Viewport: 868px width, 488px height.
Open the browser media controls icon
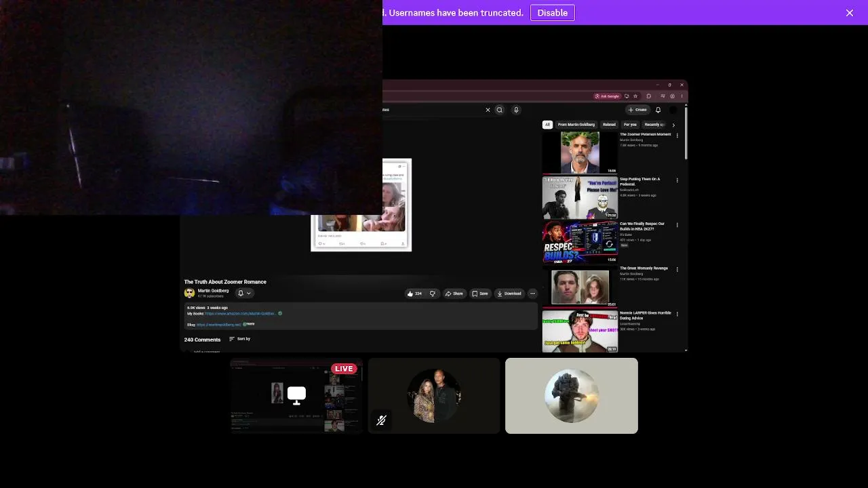661,96
